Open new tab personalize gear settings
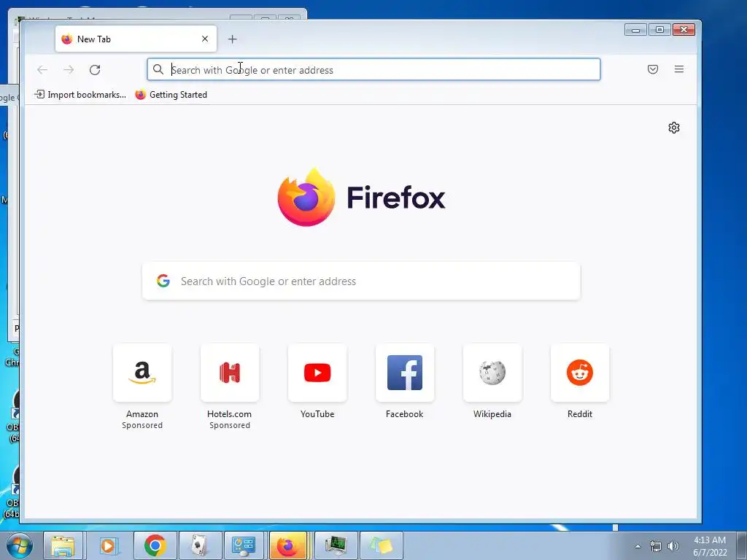The width and height of the screenshot is (747, 560). (673, 128)
